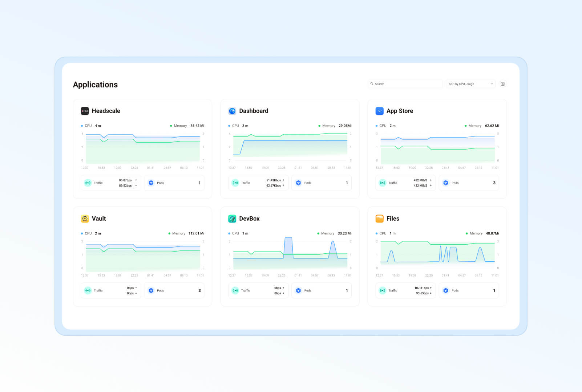Select the App Store app icon

click(379, 111)
